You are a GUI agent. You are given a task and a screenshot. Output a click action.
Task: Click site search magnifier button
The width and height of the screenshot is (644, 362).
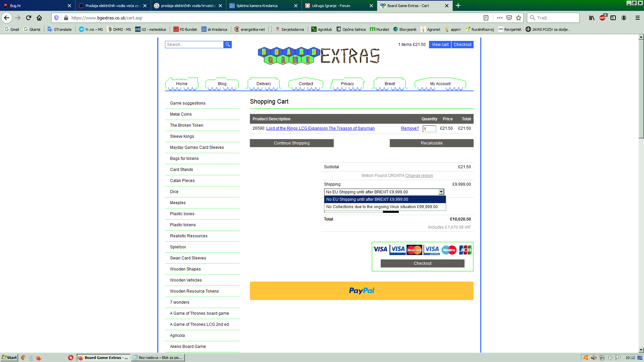[x=227, y=45]
